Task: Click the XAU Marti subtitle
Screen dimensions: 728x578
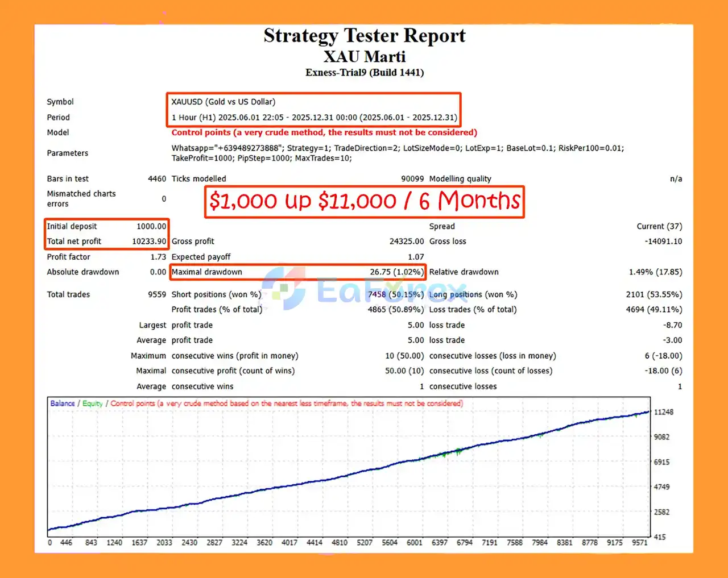Action: (x=364, y=57)
